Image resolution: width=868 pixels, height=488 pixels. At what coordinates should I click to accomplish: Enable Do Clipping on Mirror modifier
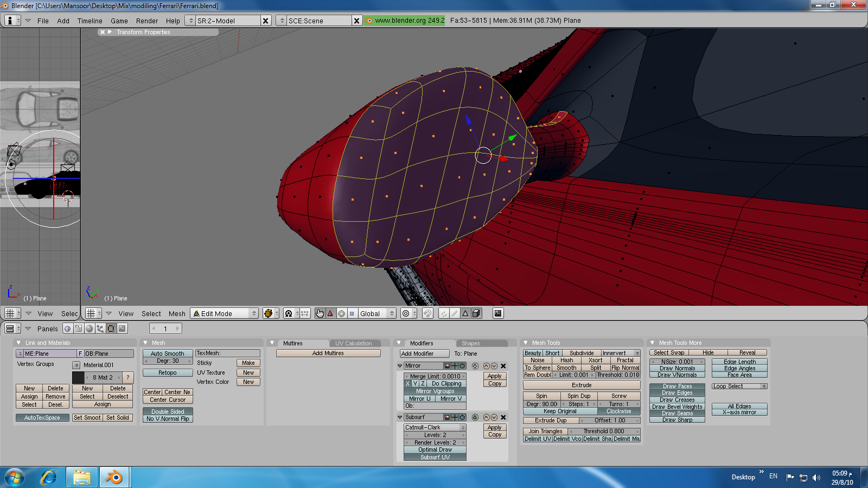point(446,383)
